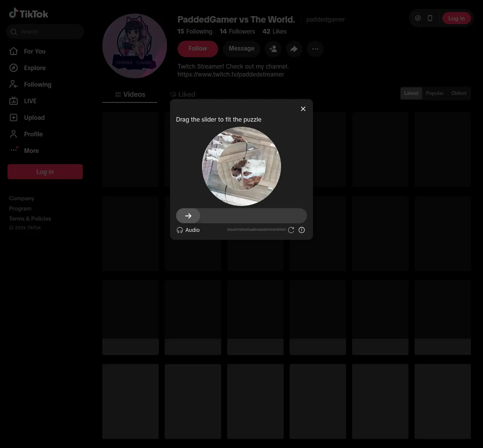The image size is (483, 448).
Task: Close the puzzle captcha dialog
Action: click(x=303, y=109)
